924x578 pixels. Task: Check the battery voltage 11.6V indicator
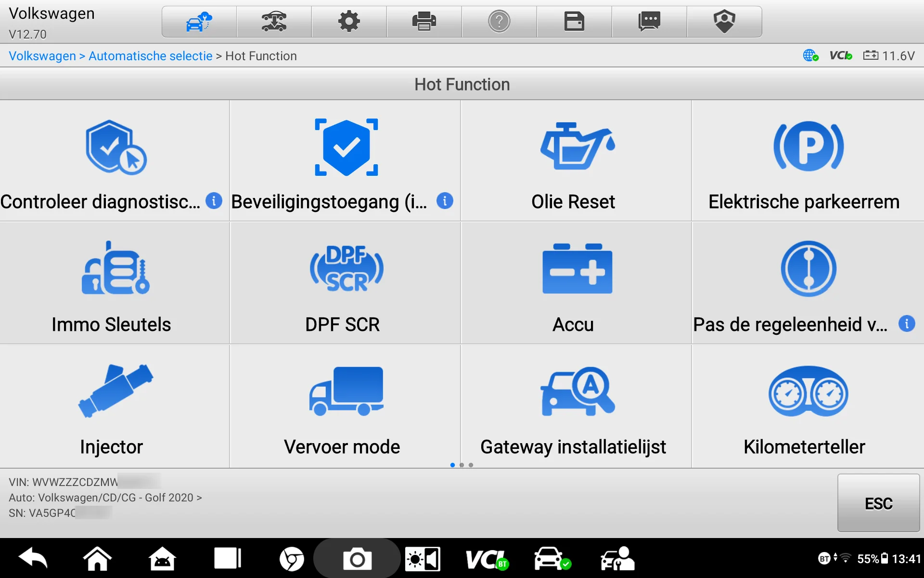tap(889, 56)
